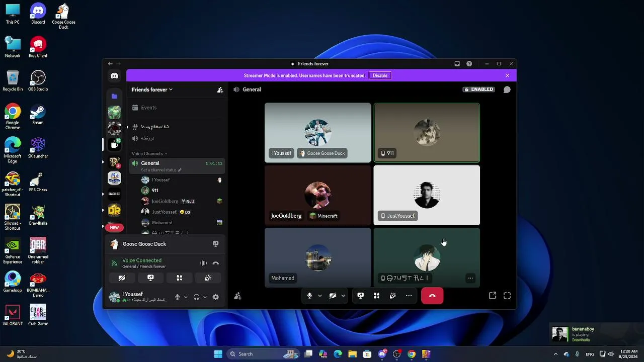Image resolution: width=644 pixels, height=362 pixels.
Task: Dismiss the Streamer Mode banner
Action: pyautogui.click(x=507, y=75)
